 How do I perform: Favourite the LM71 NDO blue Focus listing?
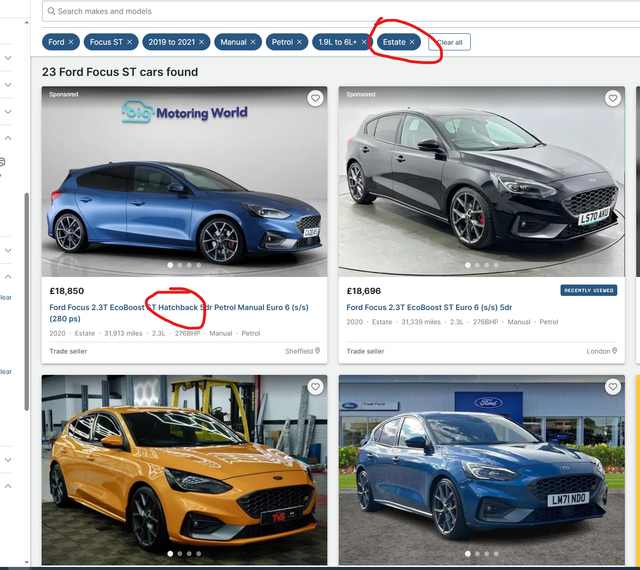pos(613,386)
